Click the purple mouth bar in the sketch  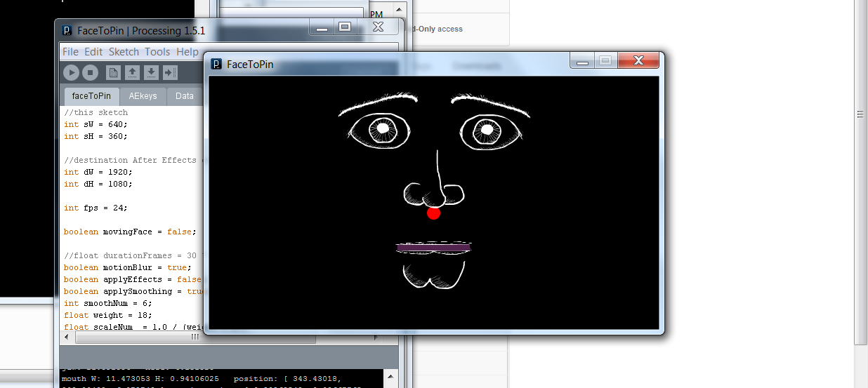(x=433, y=248)
